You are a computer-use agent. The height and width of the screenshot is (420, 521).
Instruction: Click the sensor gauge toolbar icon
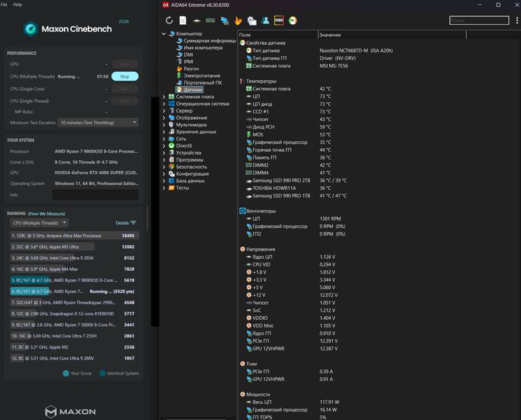pyautogui.click(x=292, y=21)
